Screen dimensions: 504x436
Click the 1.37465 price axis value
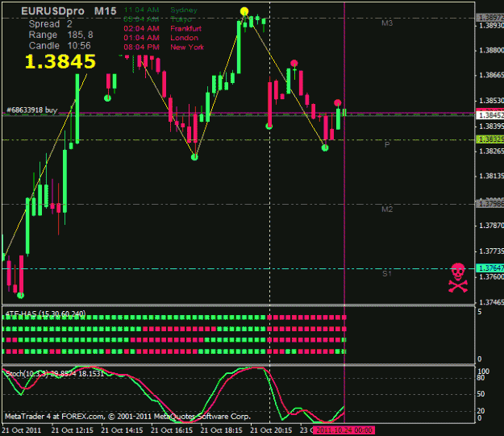pos(491,302)
